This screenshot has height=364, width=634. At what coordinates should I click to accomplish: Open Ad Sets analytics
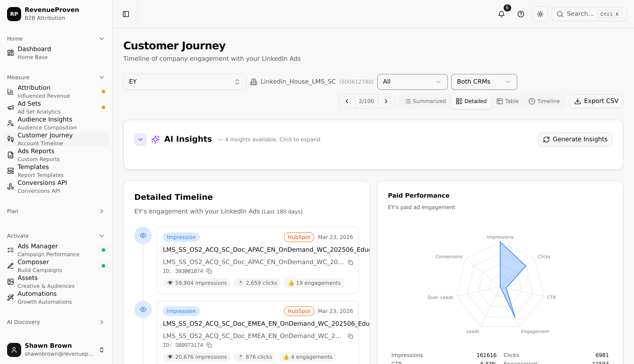tap(56, 107)
